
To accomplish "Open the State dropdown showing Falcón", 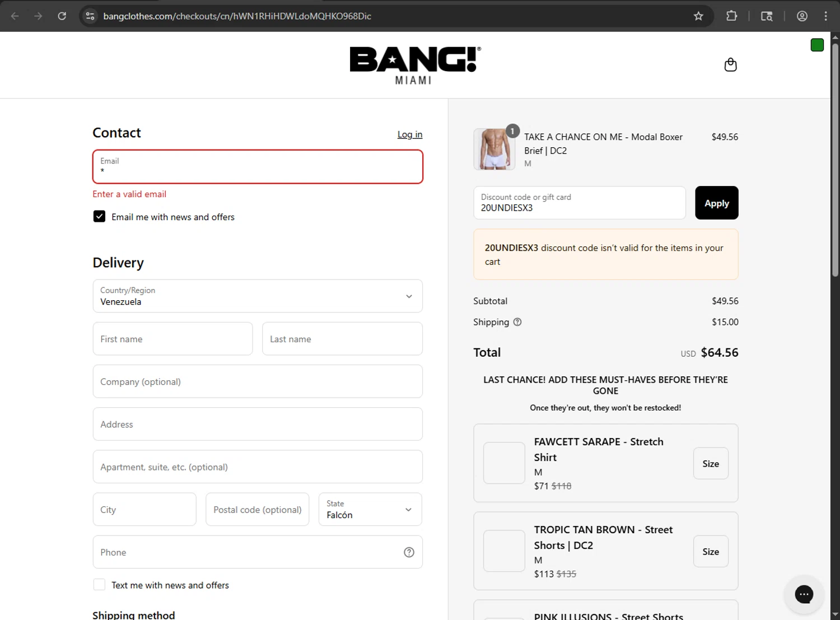I will (x=370, y=510).
